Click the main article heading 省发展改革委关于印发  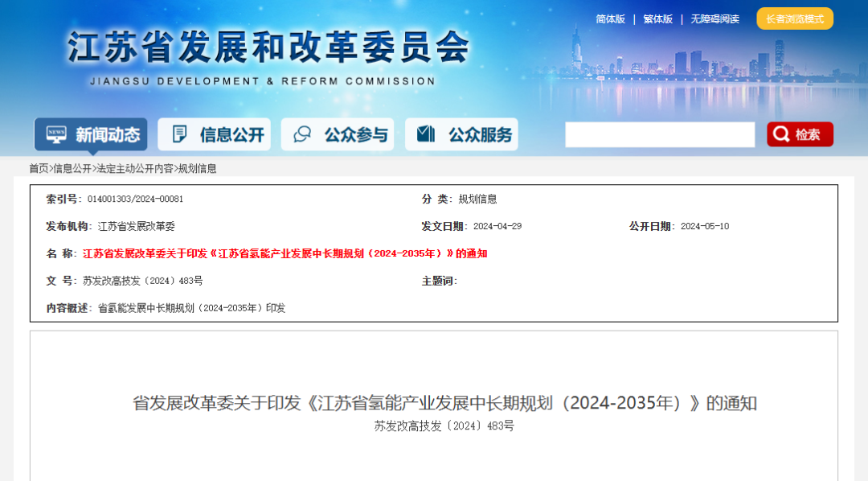click(444, 403)
